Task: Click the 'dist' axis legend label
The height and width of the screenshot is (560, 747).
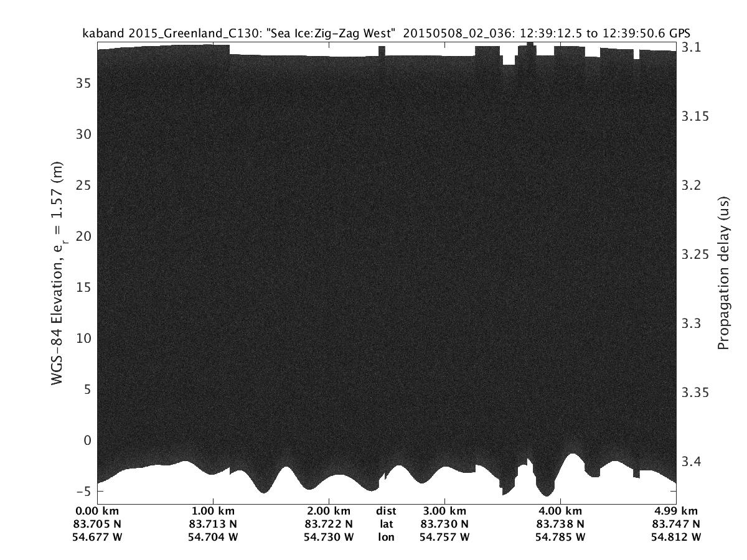Action: click(x=386, y=511)
